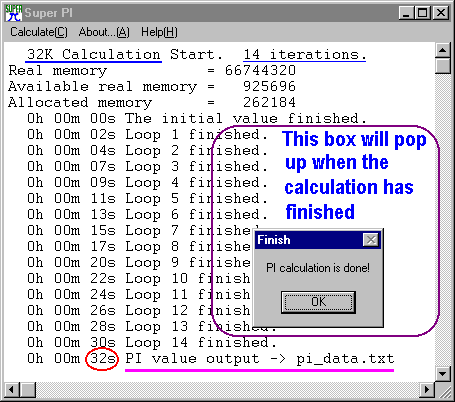This screenshot has height=402, width=455.
Task: Click the '14 iterations.' text
Action: coord(305,54)
